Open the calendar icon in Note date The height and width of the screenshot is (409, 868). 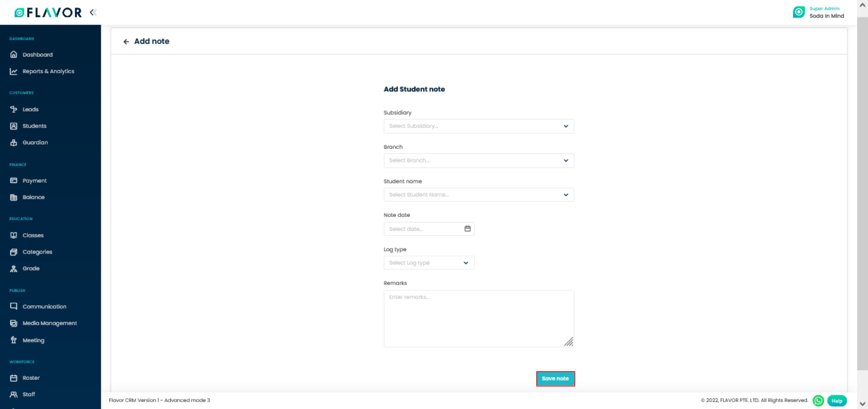pos(467,229)
